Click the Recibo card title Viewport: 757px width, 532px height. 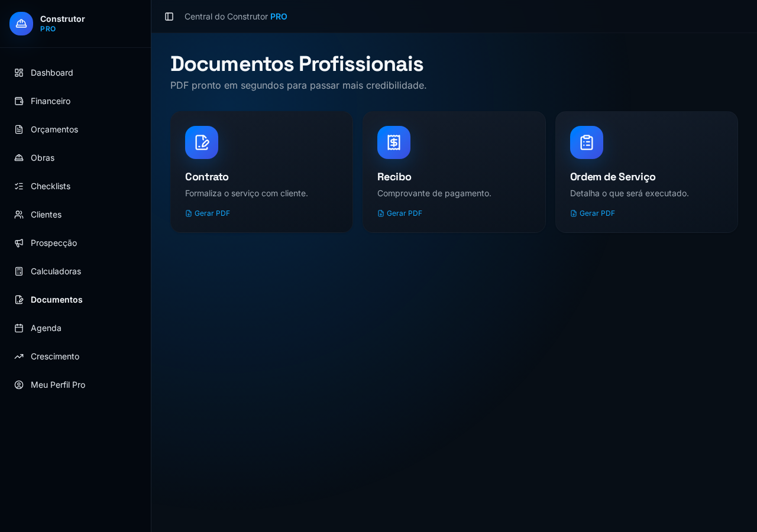(x=394, y=177)
